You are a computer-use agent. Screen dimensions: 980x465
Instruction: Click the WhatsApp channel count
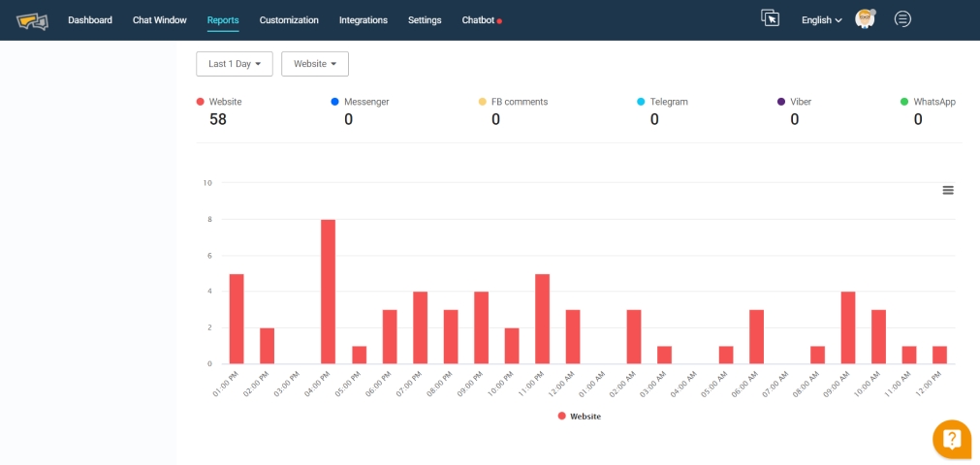coord(918,119)
